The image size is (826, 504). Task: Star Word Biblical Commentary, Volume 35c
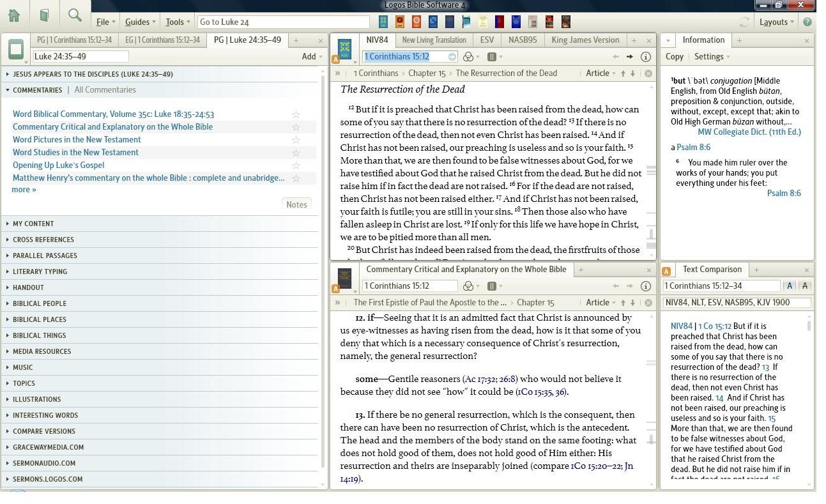[x=296, y=114]
